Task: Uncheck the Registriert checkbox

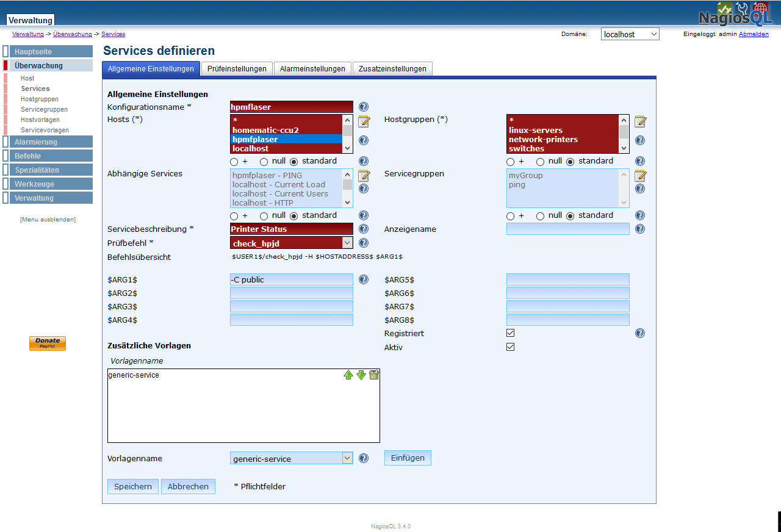Action: [x=511, y=333]
